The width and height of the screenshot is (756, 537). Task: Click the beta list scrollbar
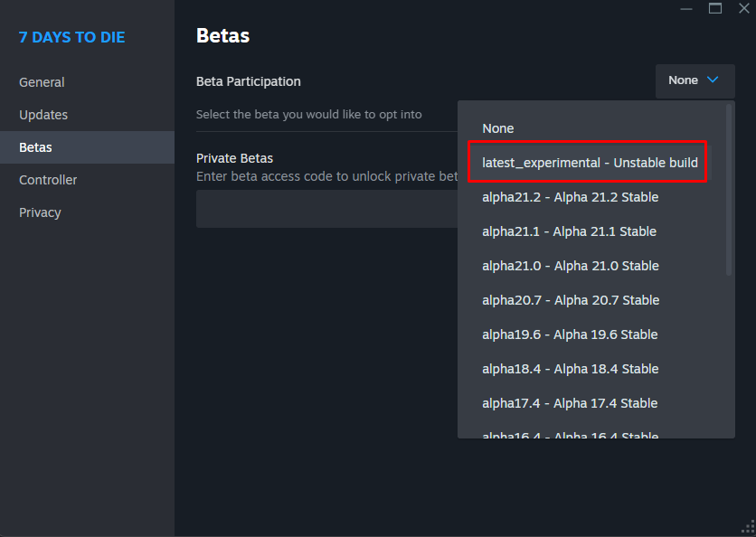[729, 190]
